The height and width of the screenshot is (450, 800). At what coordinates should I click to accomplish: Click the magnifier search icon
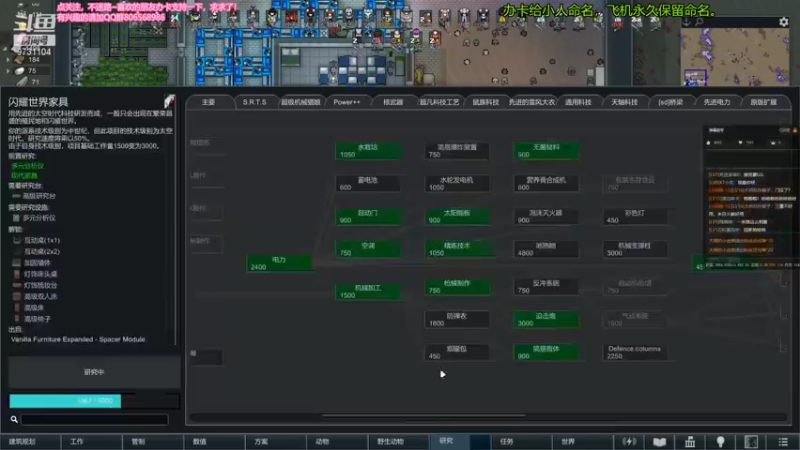coord(14,419)
